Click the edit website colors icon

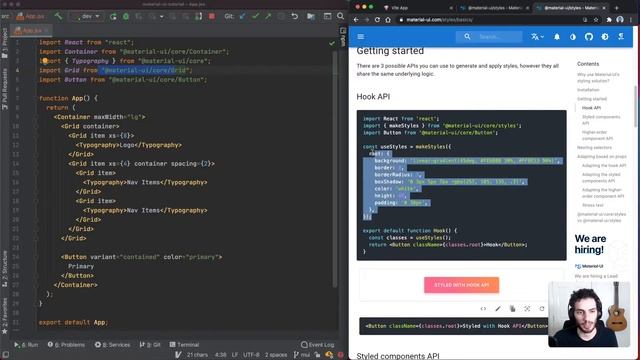point(573,37)
